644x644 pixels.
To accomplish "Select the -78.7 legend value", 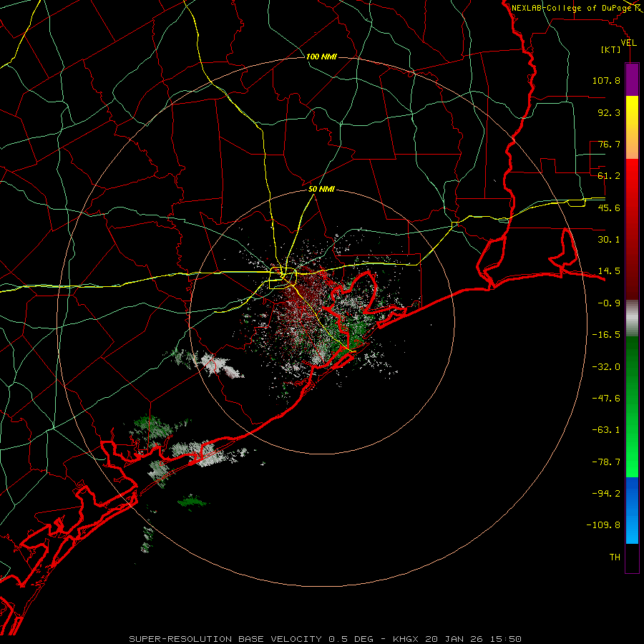I will coord(606,462).
